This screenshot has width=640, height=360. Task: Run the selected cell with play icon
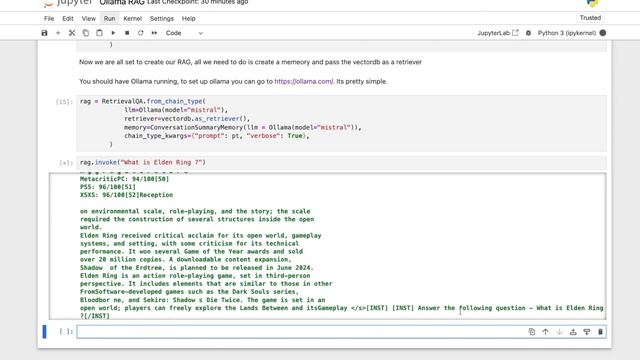(113, 33)
